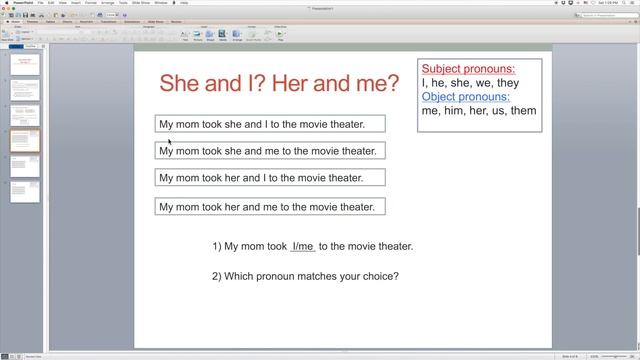The image size is (640, 360).
Task: Click the Print icon in toolbar
Action: (x=33, y=15)
